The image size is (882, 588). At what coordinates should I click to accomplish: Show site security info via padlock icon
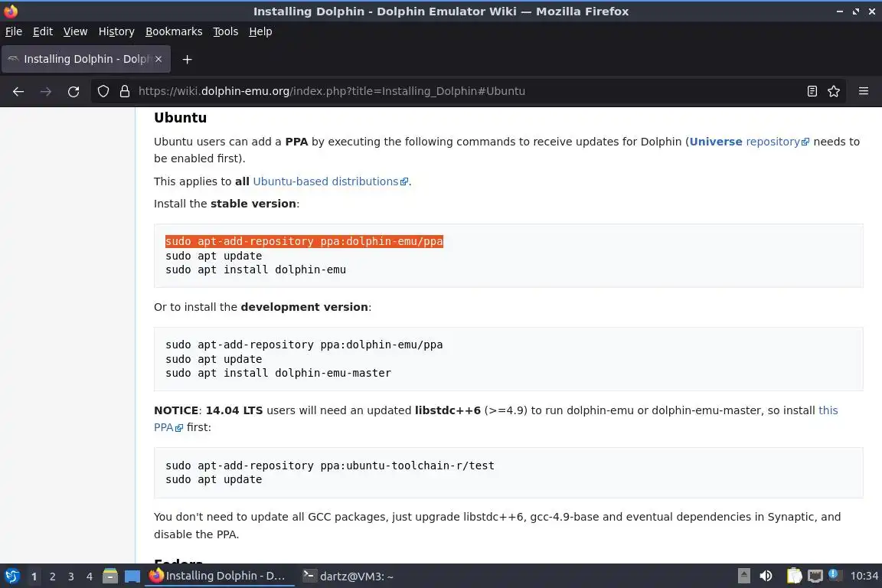tap(125, 91)
